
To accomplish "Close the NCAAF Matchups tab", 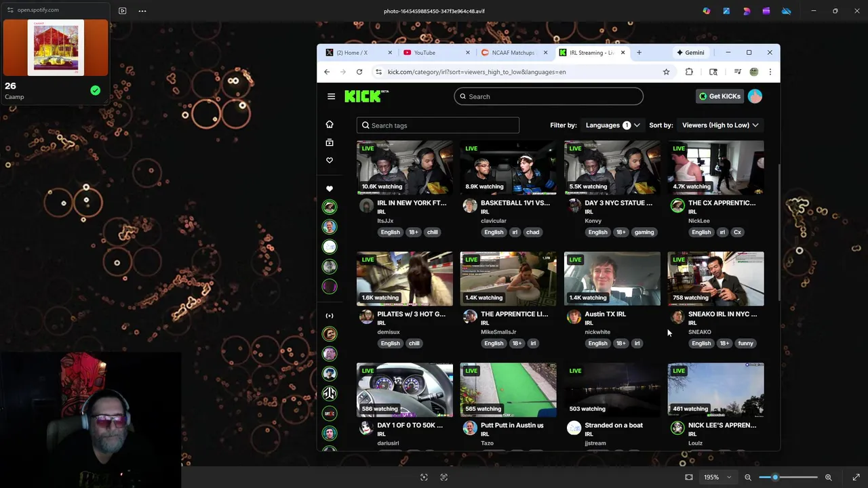I will (x=545, y=52).
